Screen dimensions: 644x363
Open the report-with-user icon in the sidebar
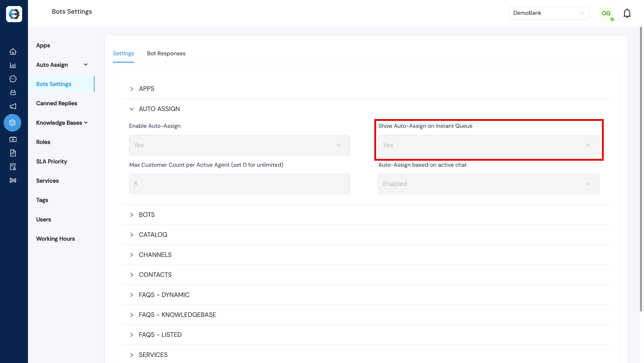click(13, 167)
